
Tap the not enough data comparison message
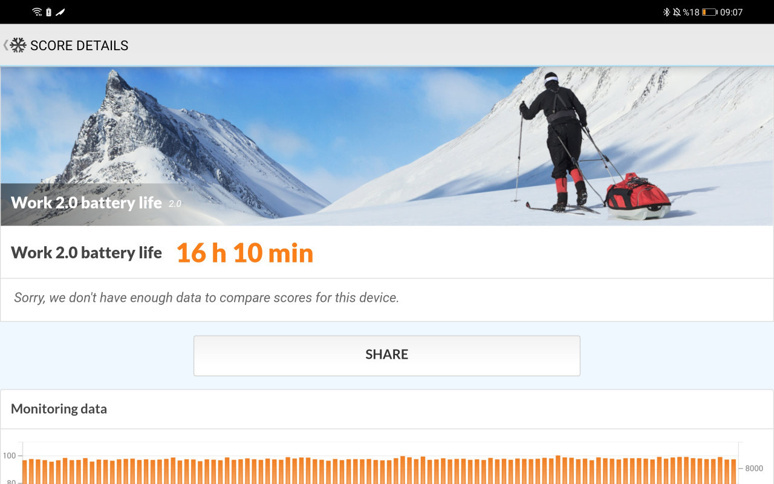coord(206,298)
